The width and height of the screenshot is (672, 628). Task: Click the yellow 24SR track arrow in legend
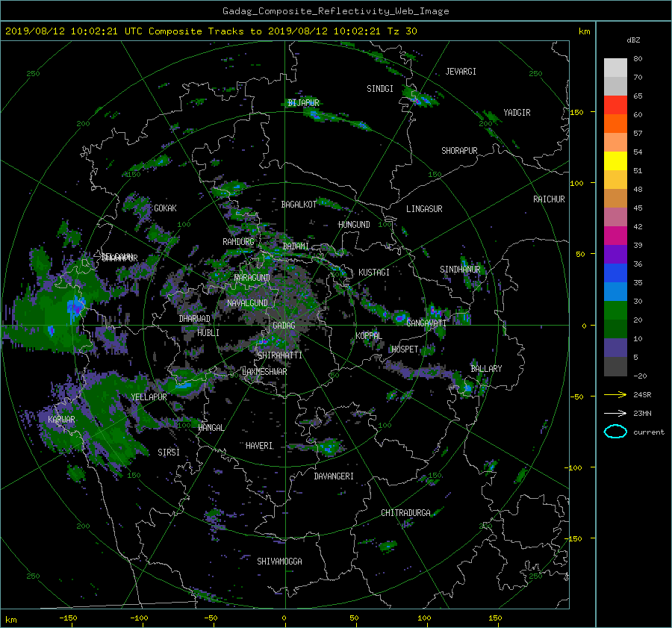pyautogui.click(x=615, y=394)
